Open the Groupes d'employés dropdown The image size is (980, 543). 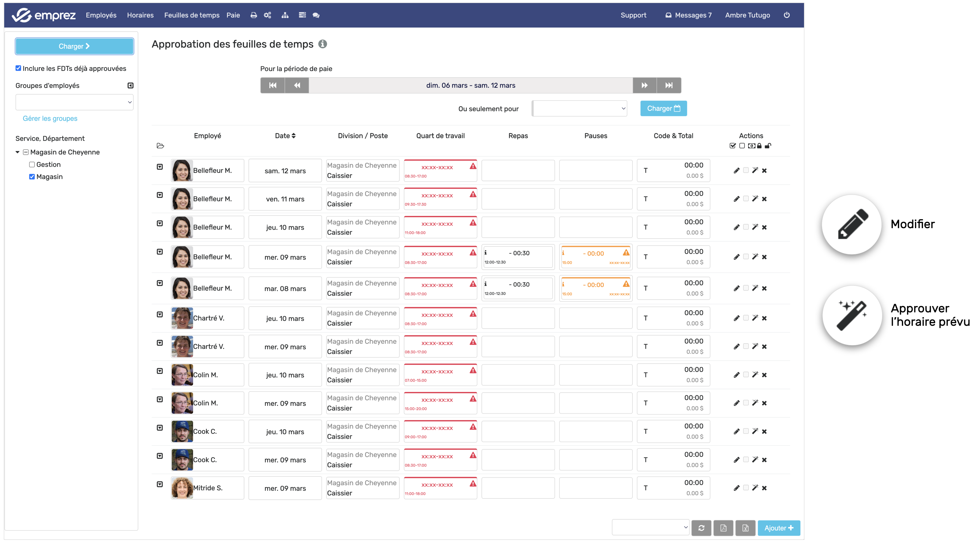pos(74,102)
